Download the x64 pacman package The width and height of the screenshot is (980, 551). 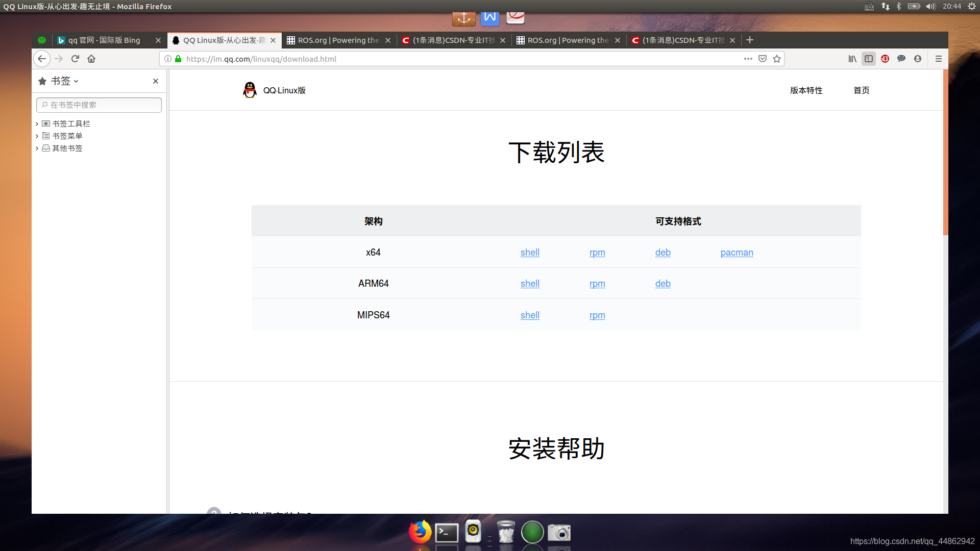737,253
